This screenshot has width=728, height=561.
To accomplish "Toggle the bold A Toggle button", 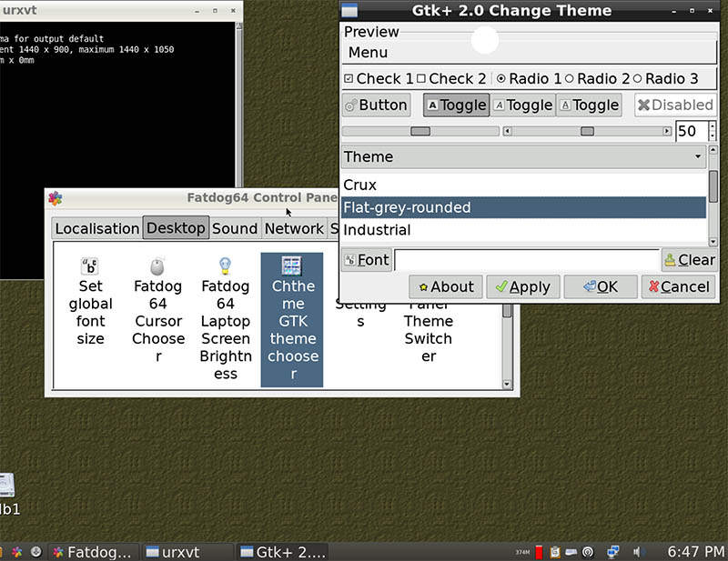I will point(457,105).
